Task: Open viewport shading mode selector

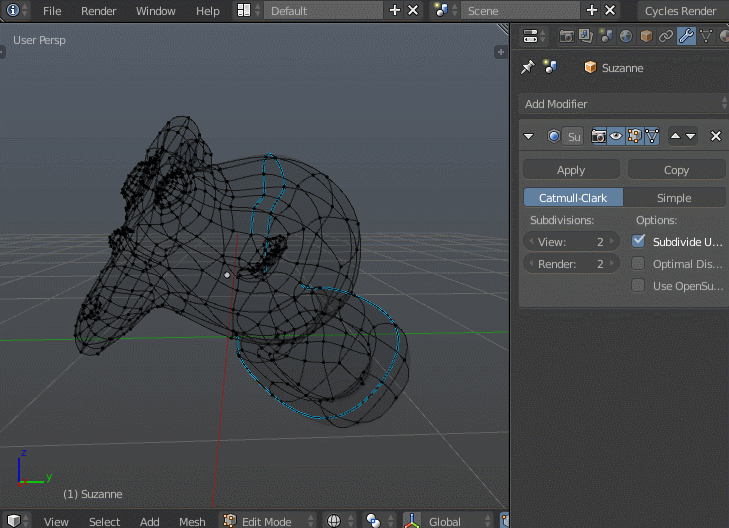Action: click(339, 521)
